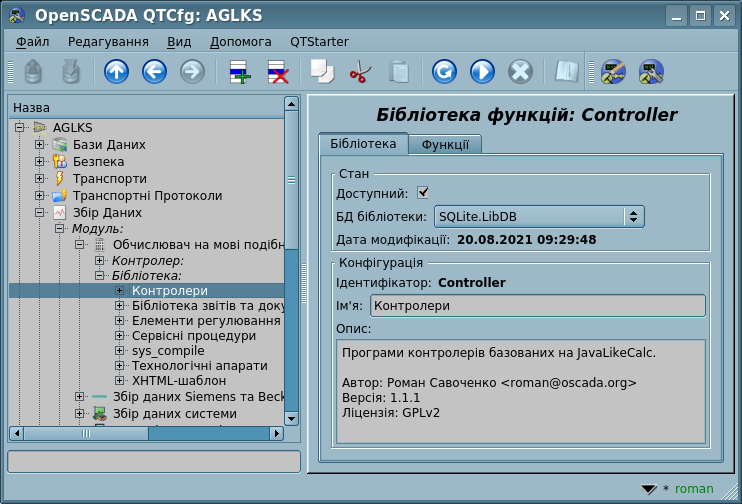This screenshot has height=504, width=742.
Task: Open the БД бібліотеки combo box
Action: point(538,216)
